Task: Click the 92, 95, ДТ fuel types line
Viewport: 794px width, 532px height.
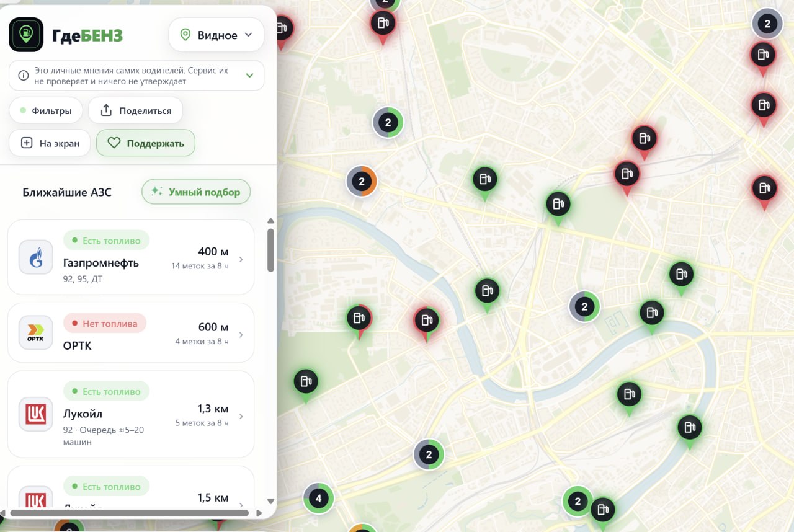Action: click(x=83, y=279)
